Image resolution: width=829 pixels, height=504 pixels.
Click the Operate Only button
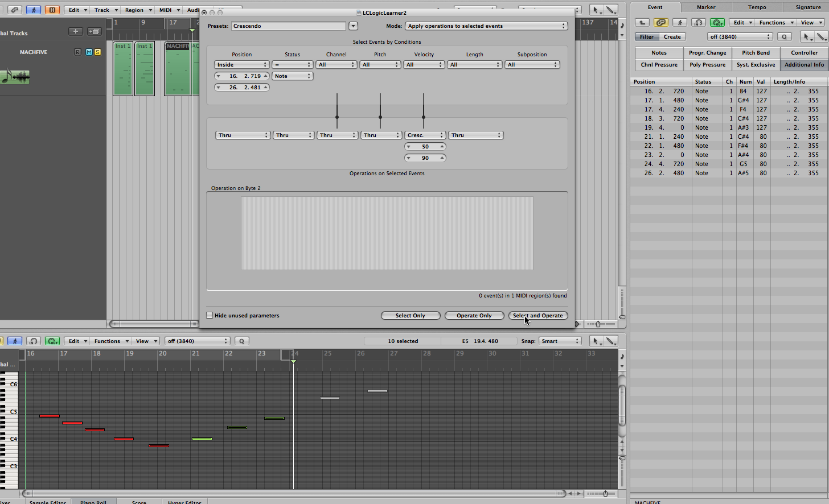tap(474, 315)
